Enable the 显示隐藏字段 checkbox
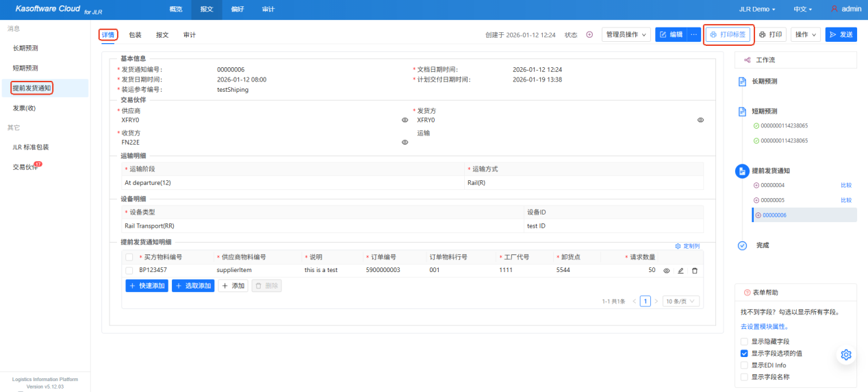868x392 pixels. coord(744,341)
